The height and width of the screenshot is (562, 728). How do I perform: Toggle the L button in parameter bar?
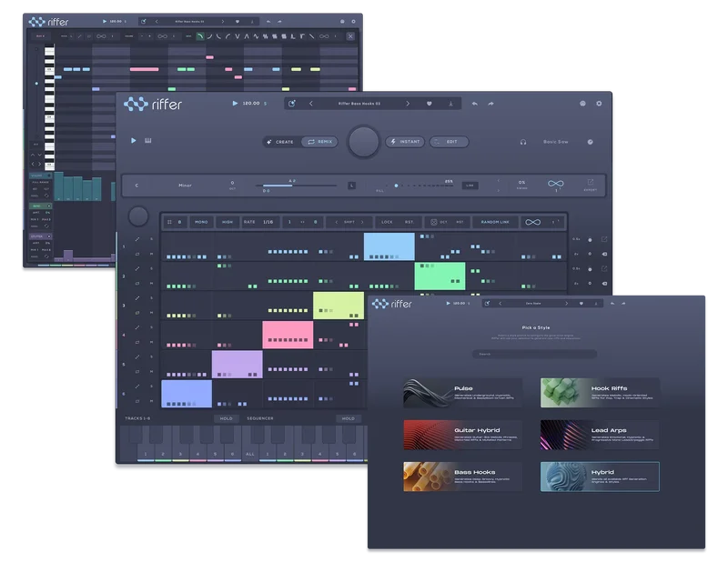click(x=352, y=186)
